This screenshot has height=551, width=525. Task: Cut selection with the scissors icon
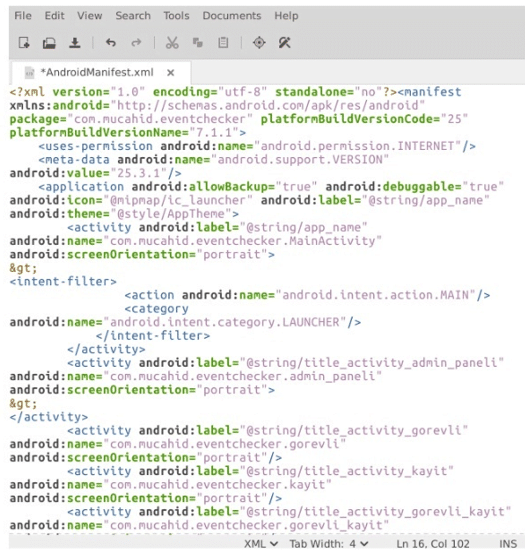172,43
